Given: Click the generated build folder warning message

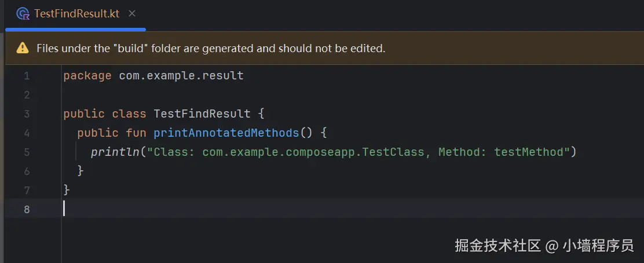Looking at the screenshot, I should tap(211, 48).
